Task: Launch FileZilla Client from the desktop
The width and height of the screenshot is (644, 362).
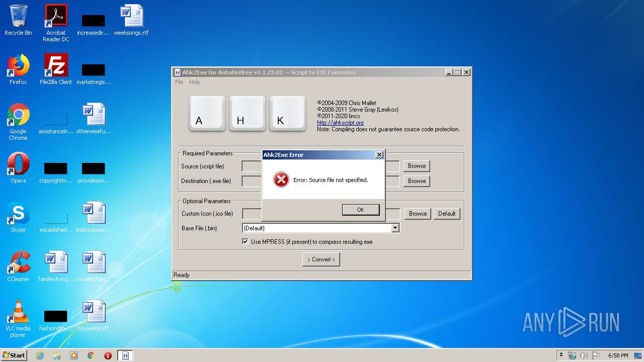Action: point(56,69)
